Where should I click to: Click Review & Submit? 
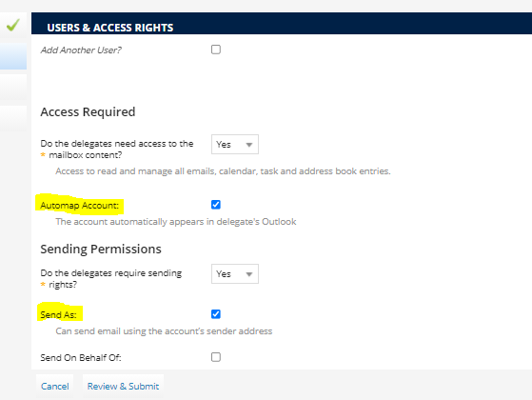123,386
